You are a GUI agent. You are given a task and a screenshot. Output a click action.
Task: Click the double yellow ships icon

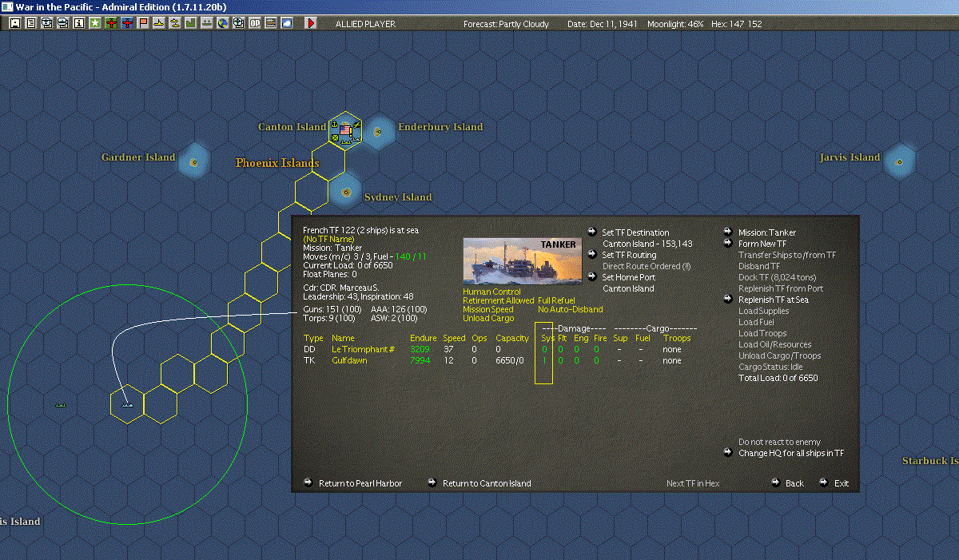click(x=174, y=23)
